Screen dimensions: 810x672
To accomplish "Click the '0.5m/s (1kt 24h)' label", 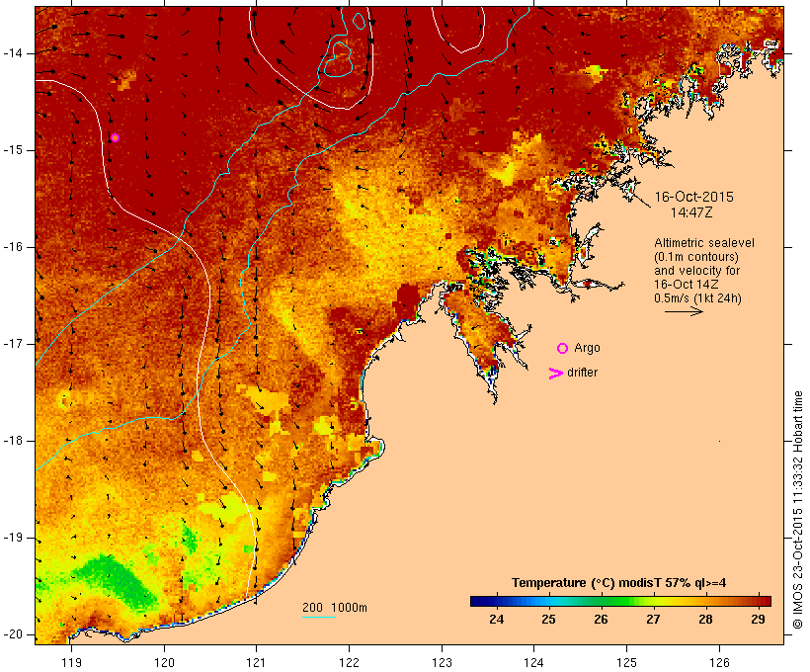I will click(x=697, y=298).
